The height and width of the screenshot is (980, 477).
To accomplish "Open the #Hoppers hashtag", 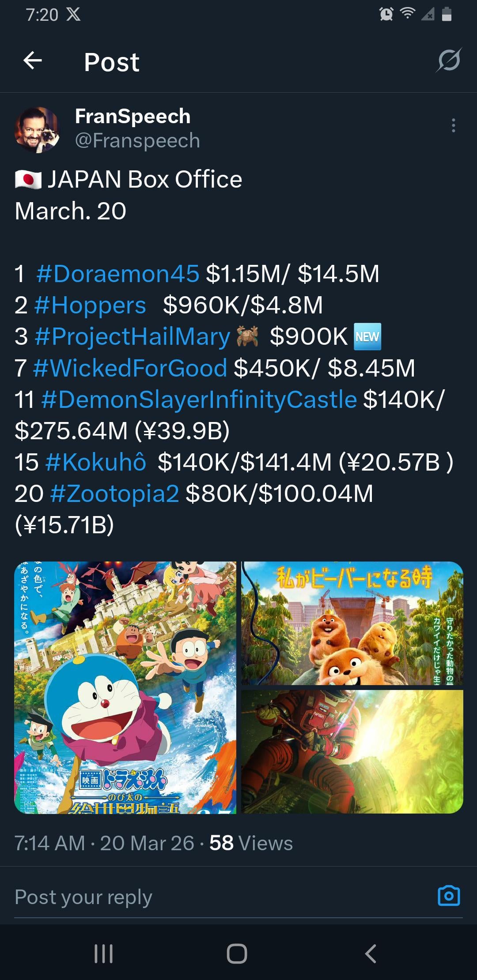I will 90,305.
